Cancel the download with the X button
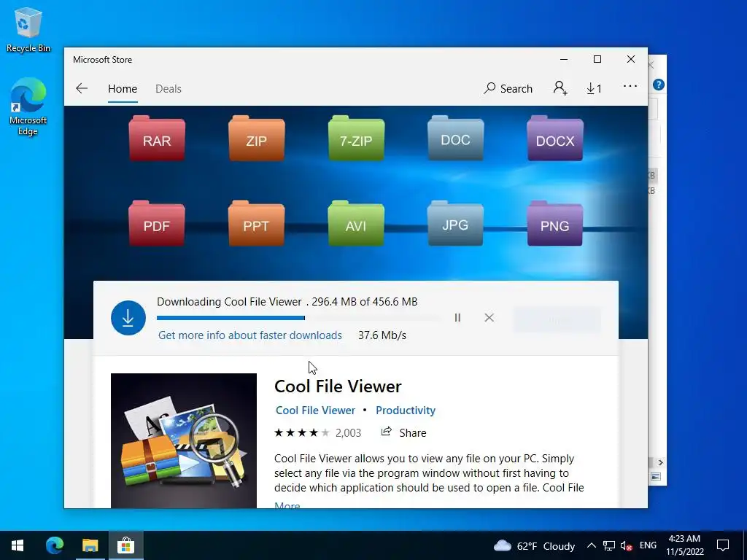Image resolution: width=747 pixels, height=560 pixels. [x=489, y=318]
